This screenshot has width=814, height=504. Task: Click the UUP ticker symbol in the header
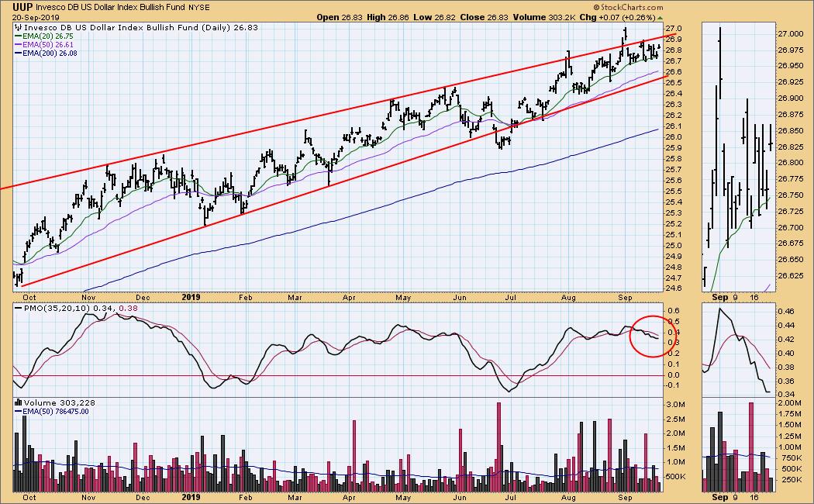[x=21, y=6]
